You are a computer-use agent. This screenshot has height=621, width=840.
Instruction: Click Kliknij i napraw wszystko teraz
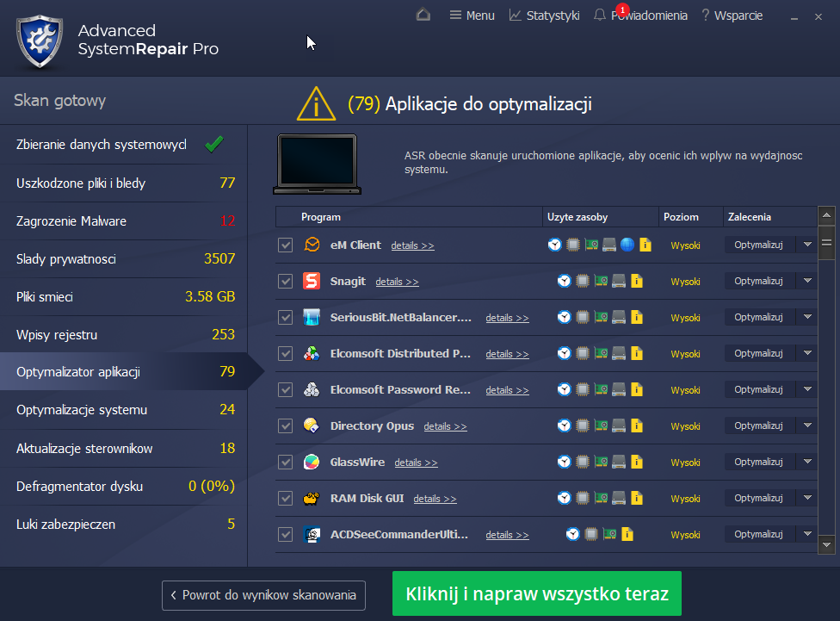pyautogui.click(x=537, y=593)
